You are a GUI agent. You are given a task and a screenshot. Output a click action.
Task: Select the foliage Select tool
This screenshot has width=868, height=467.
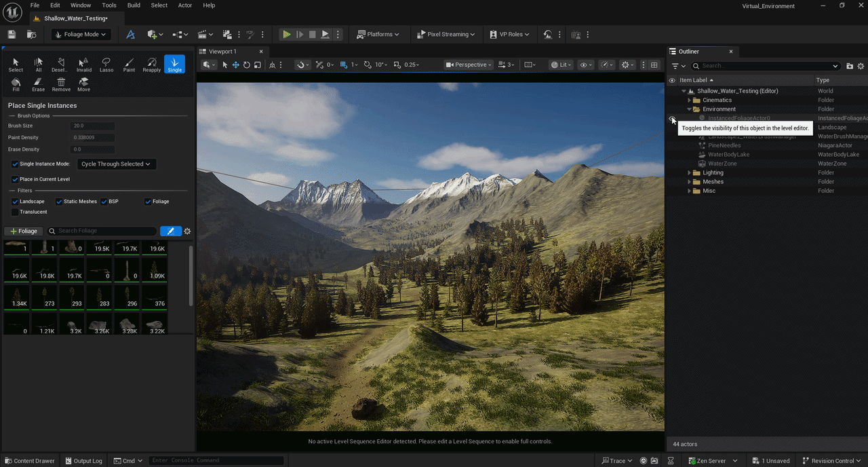16,64
